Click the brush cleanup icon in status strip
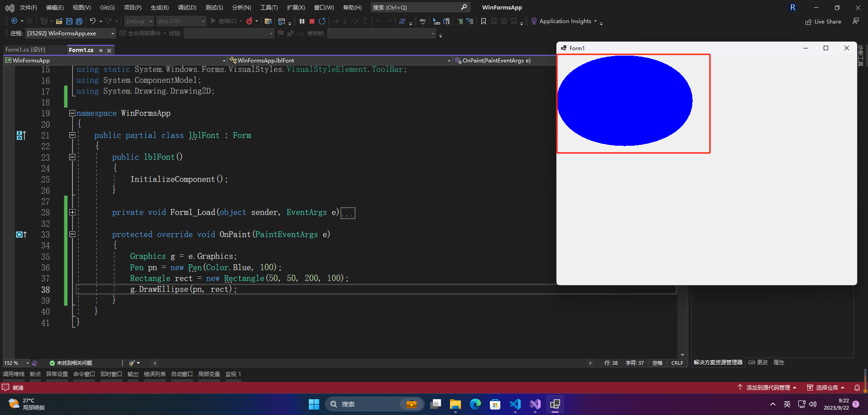This screenshot has height=415, width=868. coord(132,363)
